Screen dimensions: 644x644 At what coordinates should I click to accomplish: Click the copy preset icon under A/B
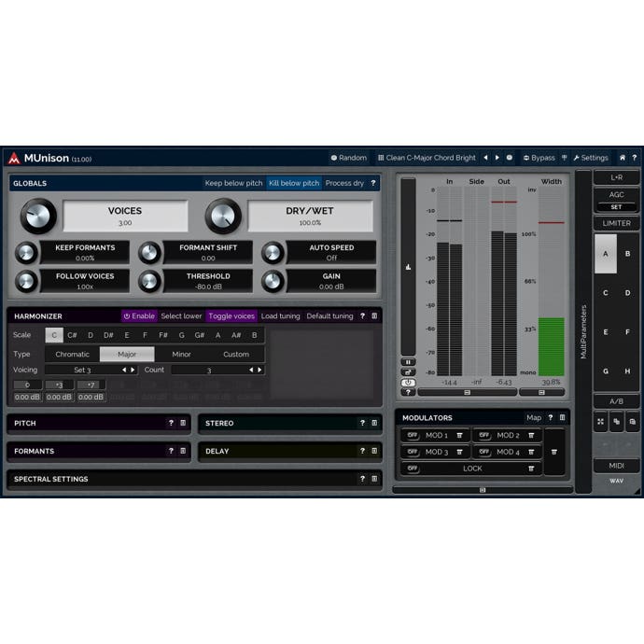point(617,421)
